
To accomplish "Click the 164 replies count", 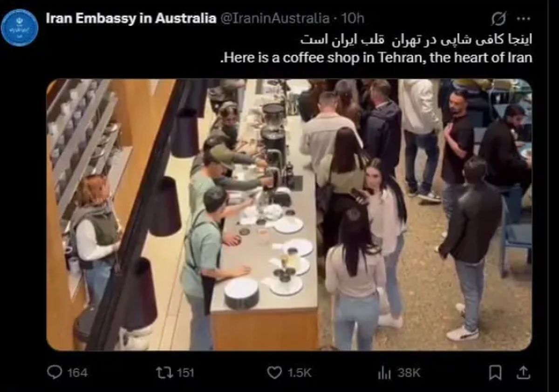I will [x=77, y=373].
